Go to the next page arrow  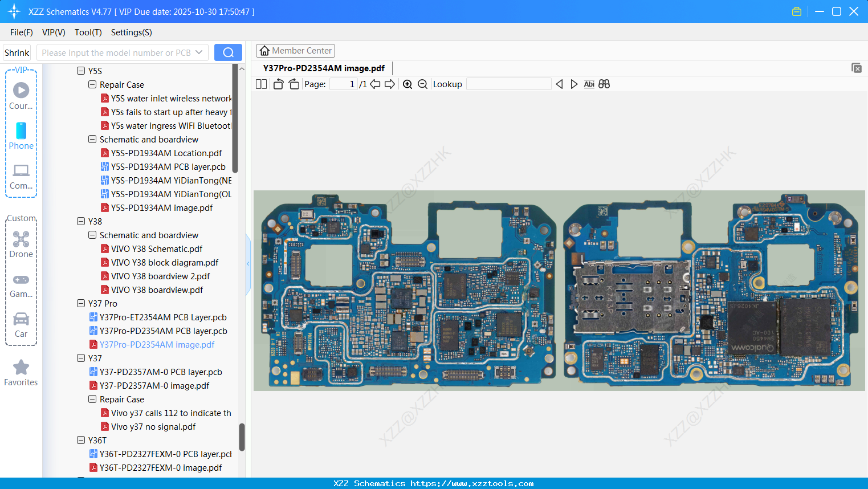(x=390, y=84)
